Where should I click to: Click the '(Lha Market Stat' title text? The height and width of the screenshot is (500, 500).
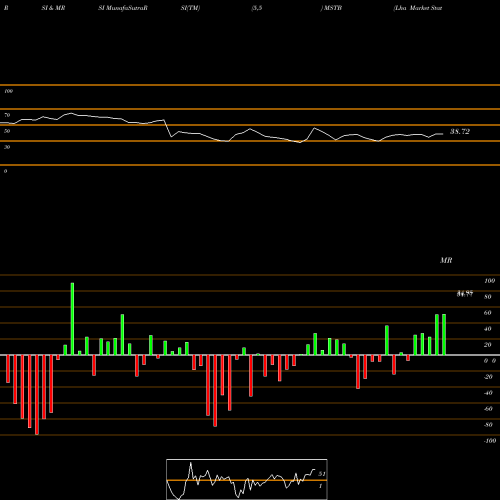pyautogui.click(x=418, y=8)
